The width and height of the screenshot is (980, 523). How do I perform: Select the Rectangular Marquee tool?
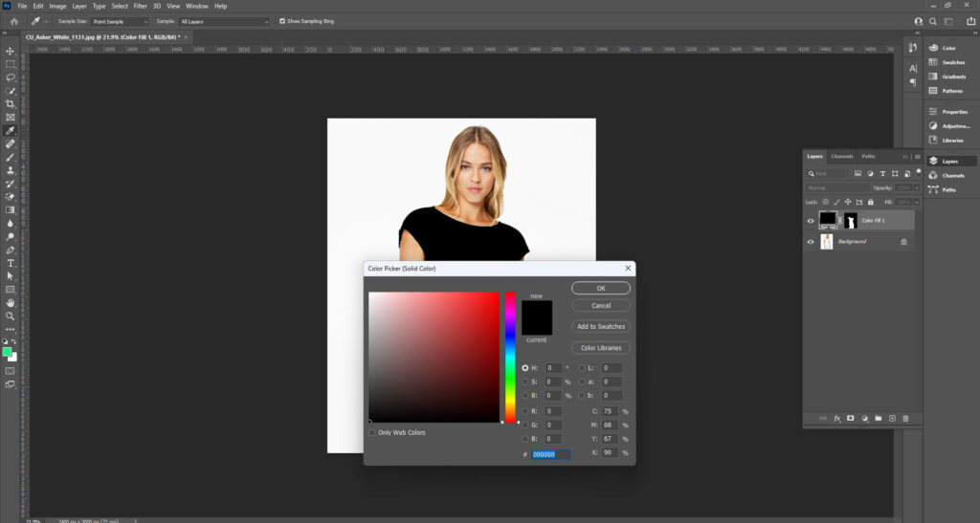pyautogui.click(x=10, y=64)
